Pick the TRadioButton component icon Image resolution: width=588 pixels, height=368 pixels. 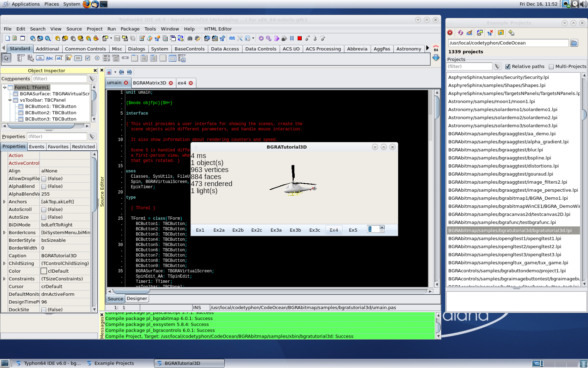pyautogui.click(x=97, y=58)
